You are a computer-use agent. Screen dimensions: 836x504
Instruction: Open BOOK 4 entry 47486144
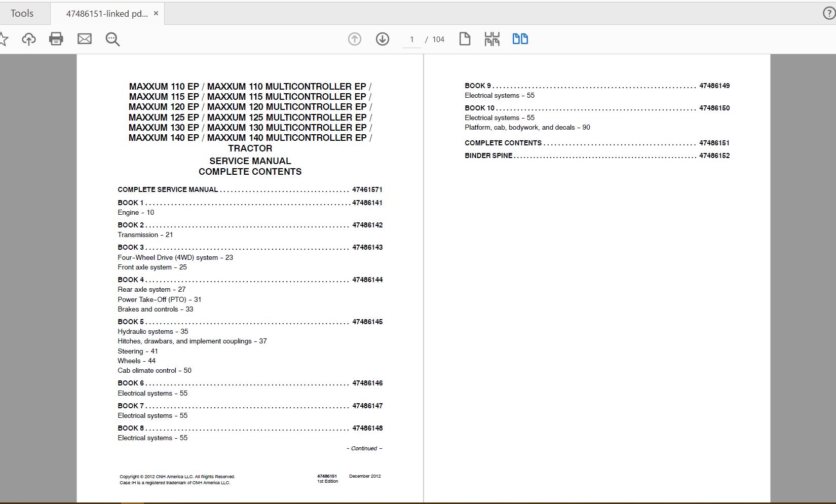tap(250, 280)
